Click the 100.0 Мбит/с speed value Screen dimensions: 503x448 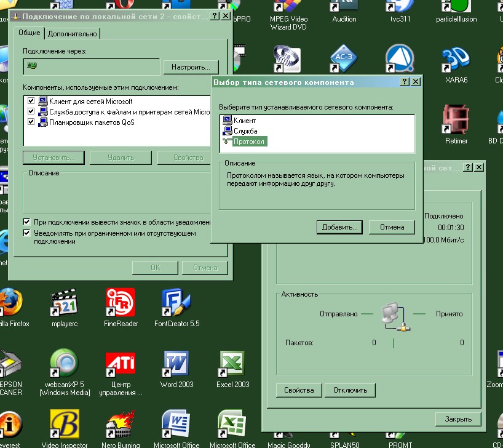point(443,240)
